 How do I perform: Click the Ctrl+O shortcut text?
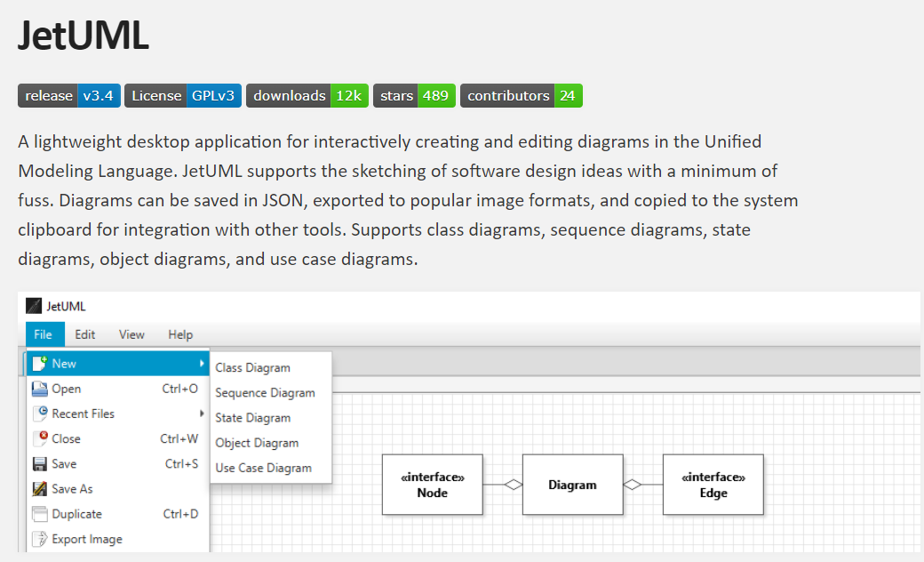point(179,389)
